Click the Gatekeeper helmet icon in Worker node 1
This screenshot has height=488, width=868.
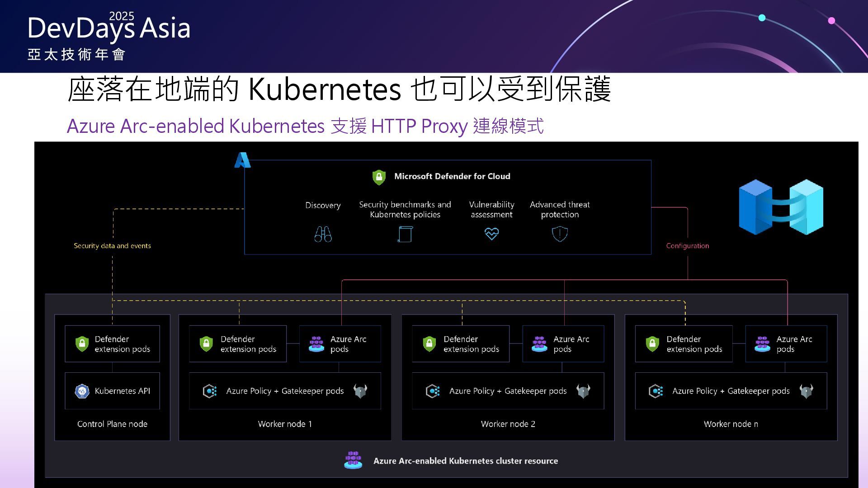point(360,391)
